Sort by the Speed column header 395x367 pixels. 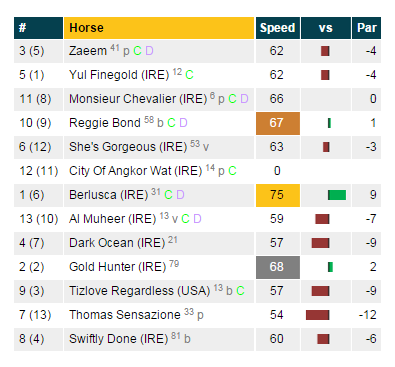tap(278, 28)
